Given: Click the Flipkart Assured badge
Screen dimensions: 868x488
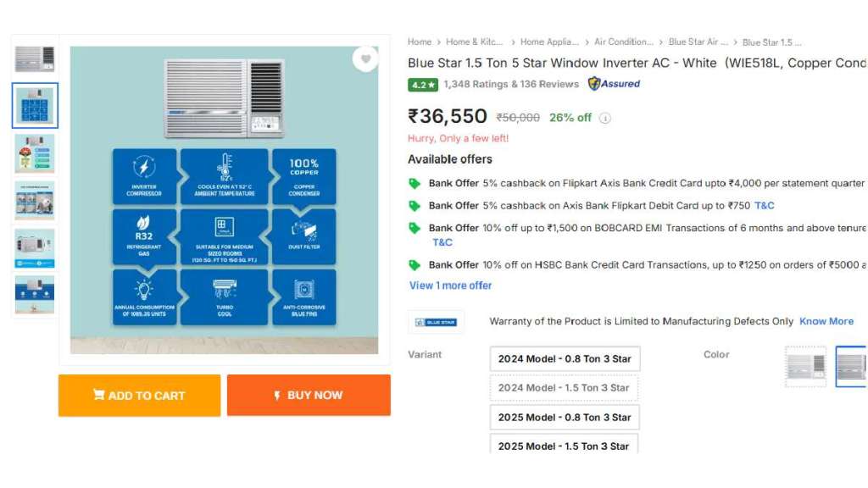Looking at the screenshot, I should 615,84.
